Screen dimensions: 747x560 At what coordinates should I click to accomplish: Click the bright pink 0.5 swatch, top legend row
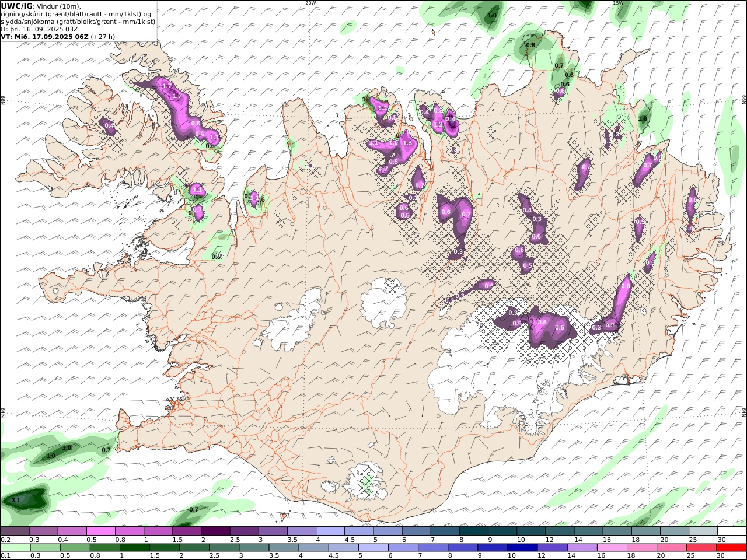pos(100,531)
